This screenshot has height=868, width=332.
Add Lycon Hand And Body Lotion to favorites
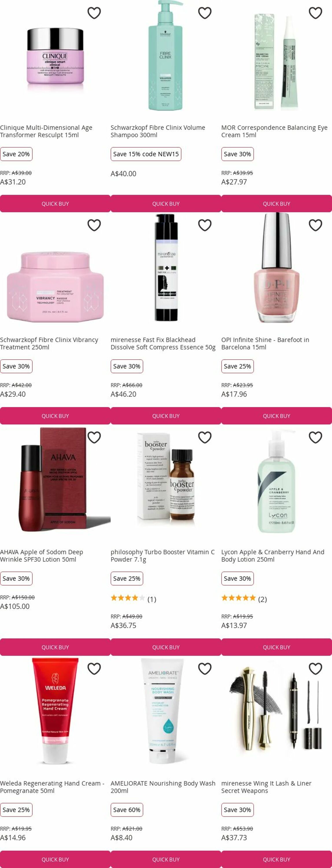pos(316,437)
